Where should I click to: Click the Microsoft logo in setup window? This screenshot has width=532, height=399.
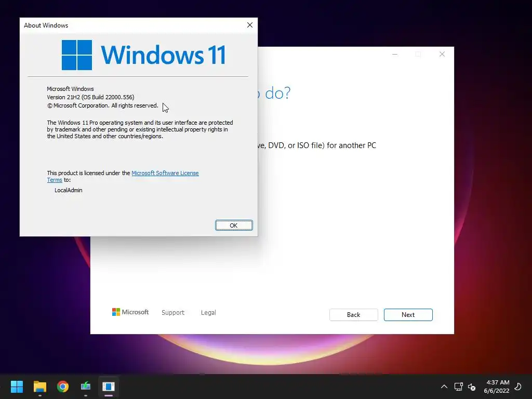tap(130, 312)
